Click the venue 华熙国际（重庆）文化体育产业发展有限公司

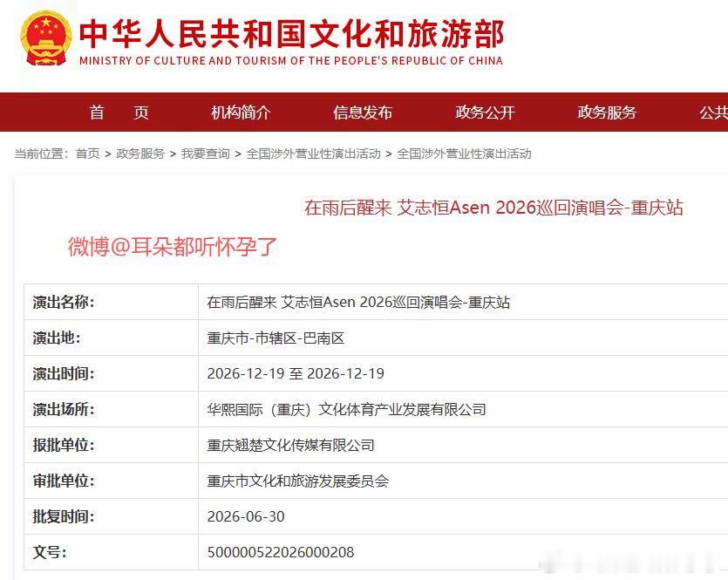tap(346, 410)
